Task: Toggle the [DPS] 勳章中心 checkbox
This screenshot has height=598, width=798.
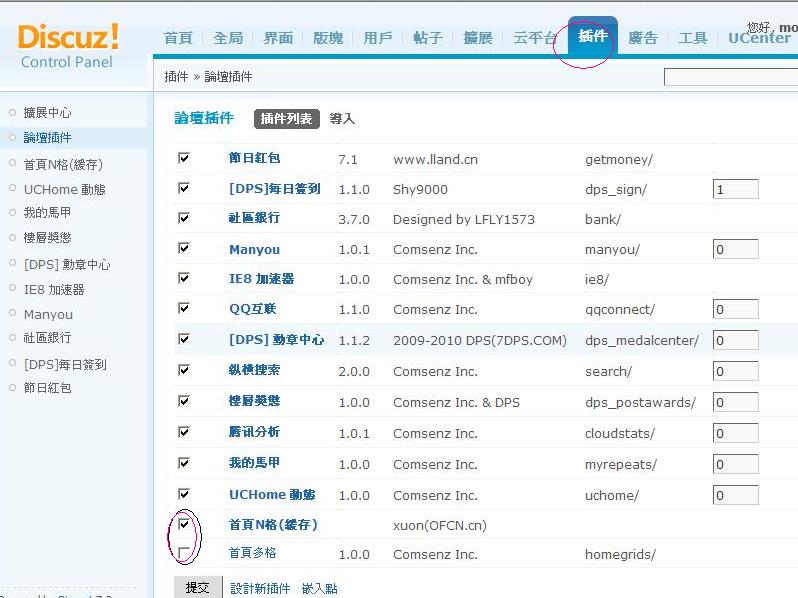Action: click(x=184, y=339)
